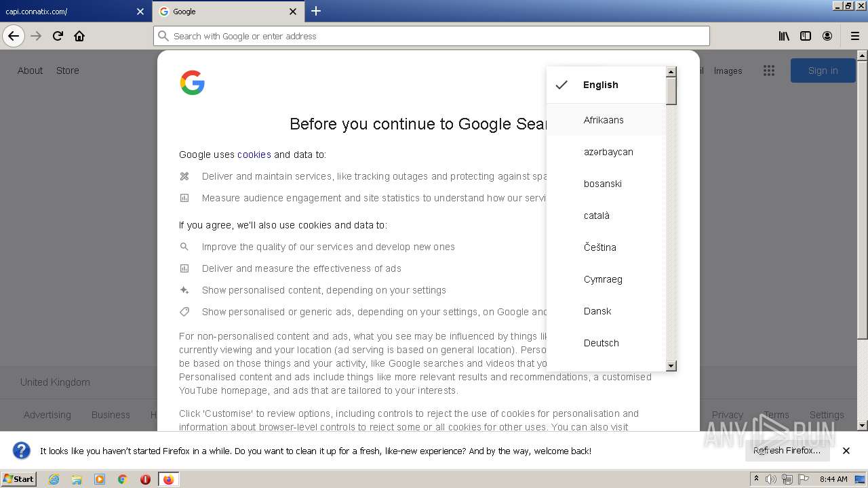This screenshot has width=868, height=488.
Task: Open Opera icon in the taskbar
Action: coord(145,479)
